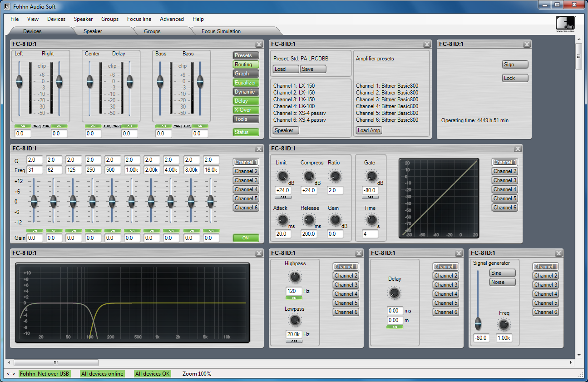Click the Routing button
This screenshot has width=588, height=382.
pyautogui.click(x=246, y=64)
